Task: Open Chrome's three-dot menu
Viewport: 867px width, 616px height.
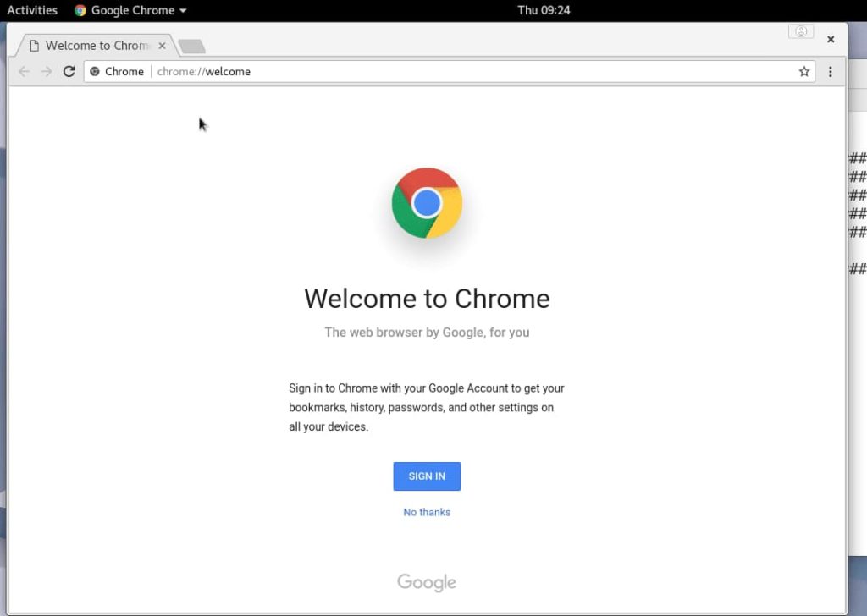Action: pyautogui.click(x=830, y=71)
